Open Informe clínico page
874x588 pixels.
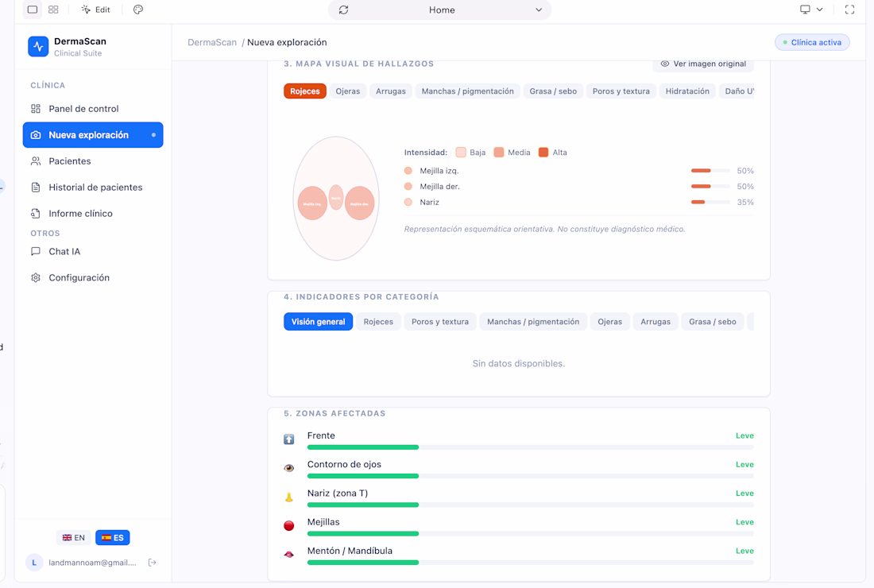point(92,214)
